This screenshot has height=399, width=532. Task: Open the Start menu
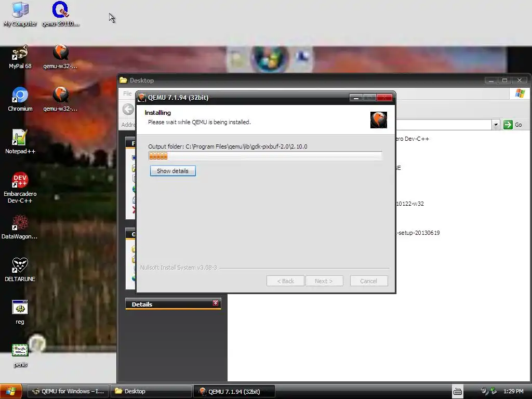[x=11, y=391]
